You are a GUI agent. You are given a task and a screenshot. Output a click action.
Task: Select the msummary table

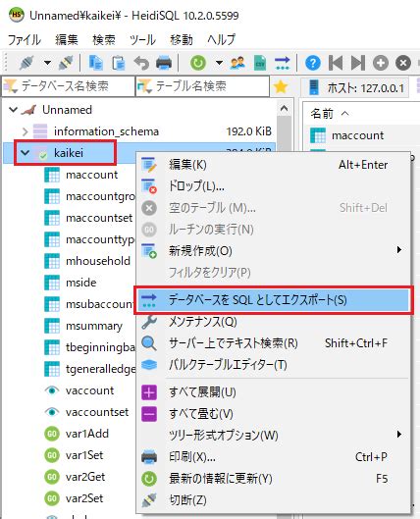(x=94, y=326)
